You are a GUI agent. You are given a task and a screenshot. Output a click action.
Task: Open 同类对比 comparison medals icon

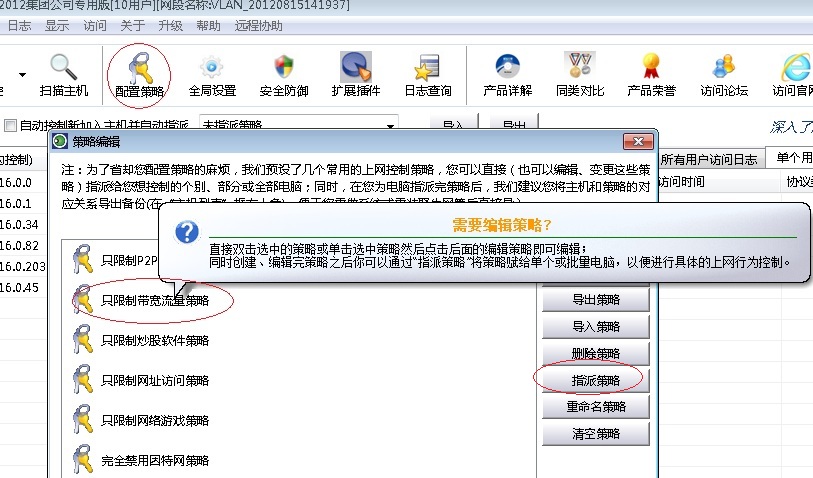(x=579, y=68)
